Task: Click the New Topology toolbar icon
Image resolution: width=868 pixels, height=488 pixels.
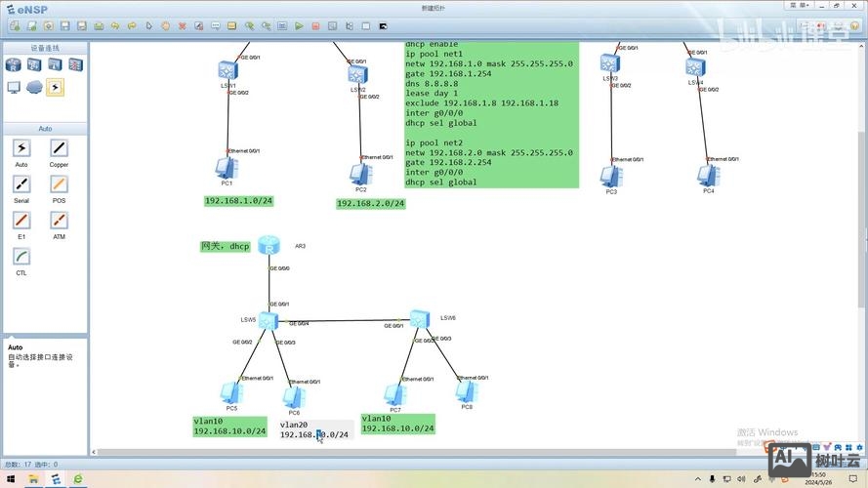Action: click(15, 26)
